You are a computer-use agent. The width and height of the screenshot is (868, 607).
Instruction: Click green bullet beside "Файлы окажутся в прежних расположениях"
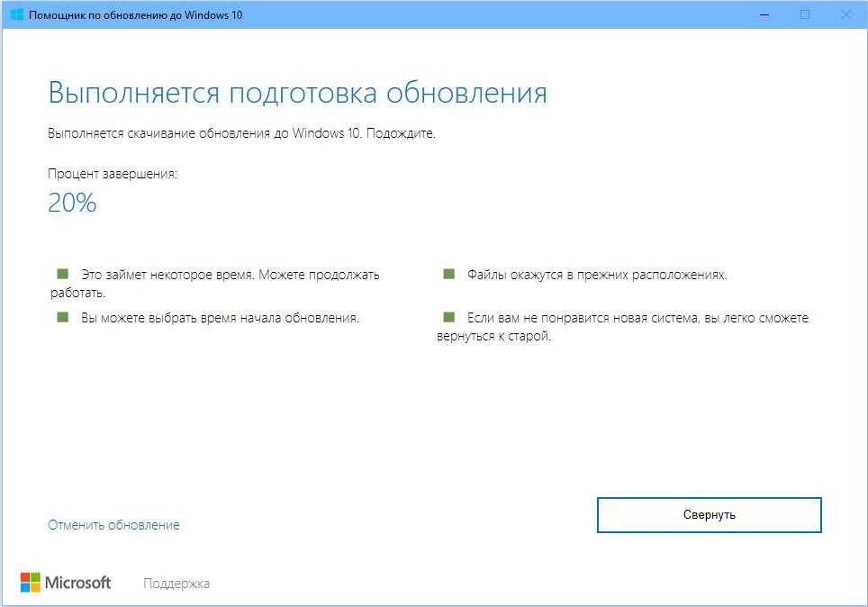[448, 274]
